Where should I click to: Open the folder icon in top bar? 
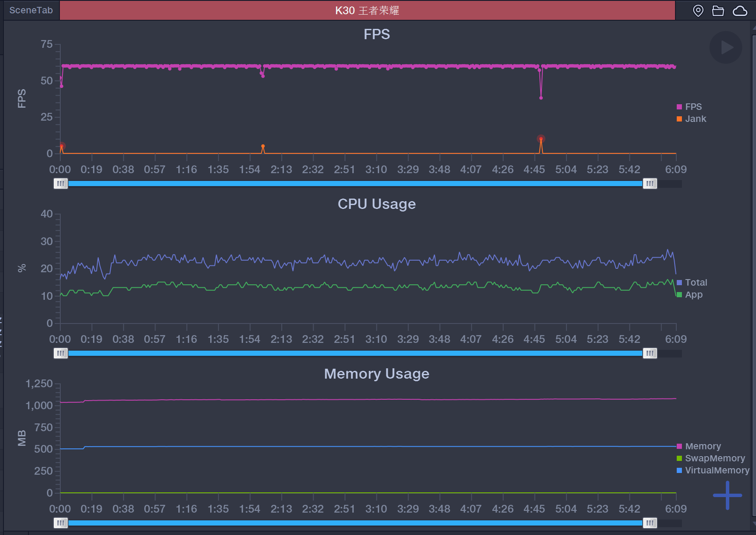click(x=718, y=11)
